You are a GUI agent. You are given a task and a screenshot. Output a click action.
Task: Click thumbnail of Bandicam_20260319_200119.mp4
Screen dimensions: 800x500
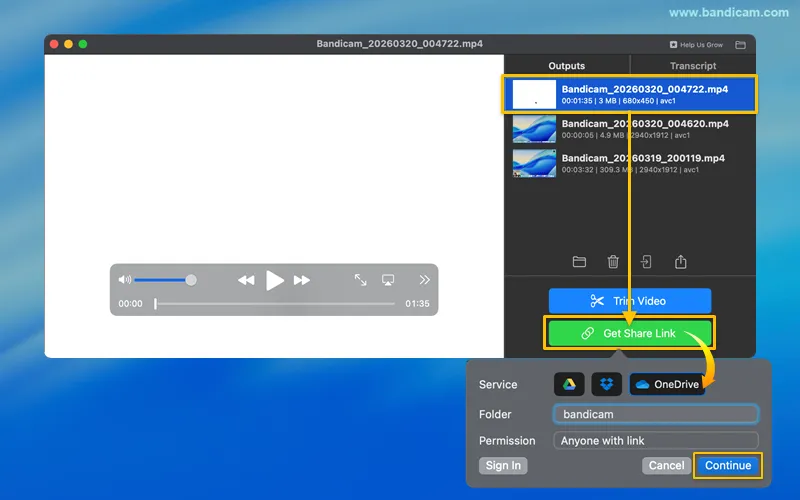[534, 163]
